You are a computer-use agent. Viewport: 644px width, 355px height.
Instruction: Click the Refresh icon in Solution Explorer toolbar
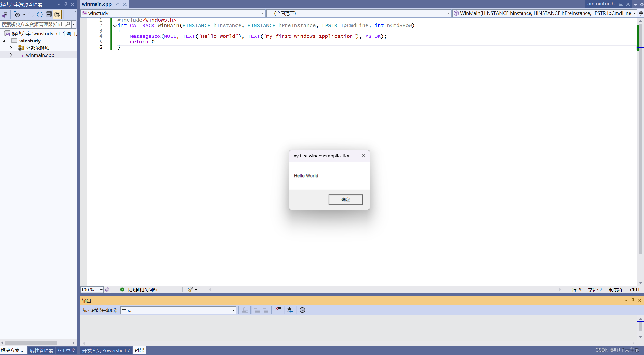40,14
